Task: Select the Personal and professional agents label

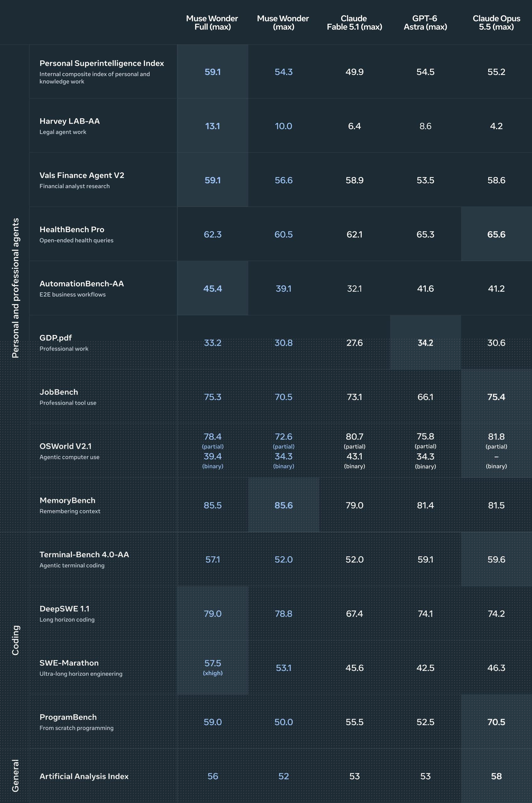Action: tap(16, 288)
